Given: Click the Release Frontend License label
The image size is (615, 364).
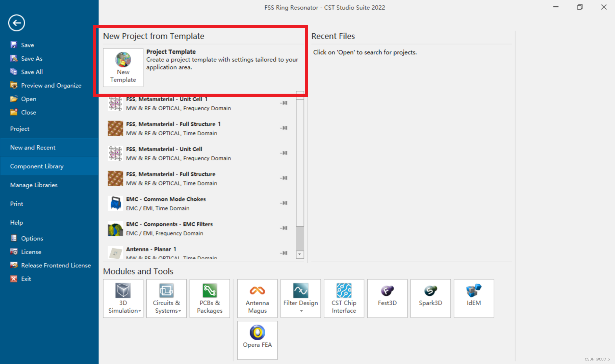Looking at the screenshot, I should click(x=56, y=265).
